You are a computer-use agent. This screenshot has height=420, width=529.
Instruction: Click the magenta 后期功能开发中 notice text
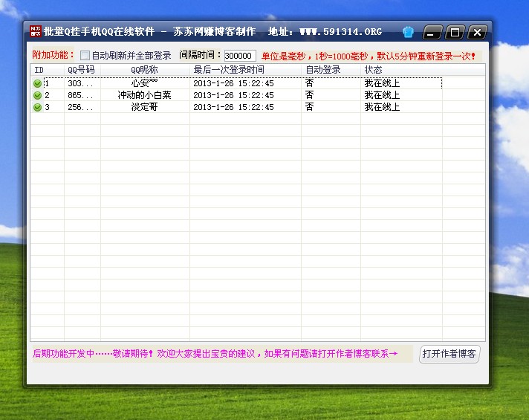215,354
